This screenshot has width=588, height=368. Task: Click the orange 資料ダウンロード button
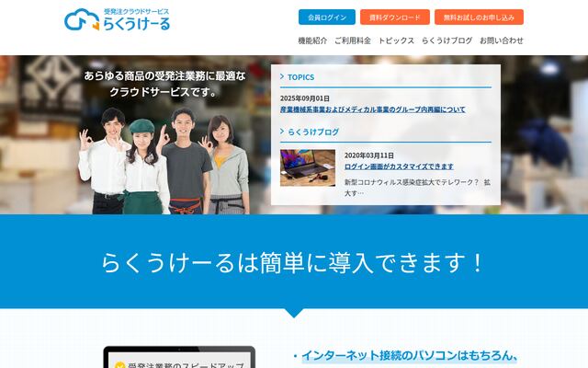(394, 17)
